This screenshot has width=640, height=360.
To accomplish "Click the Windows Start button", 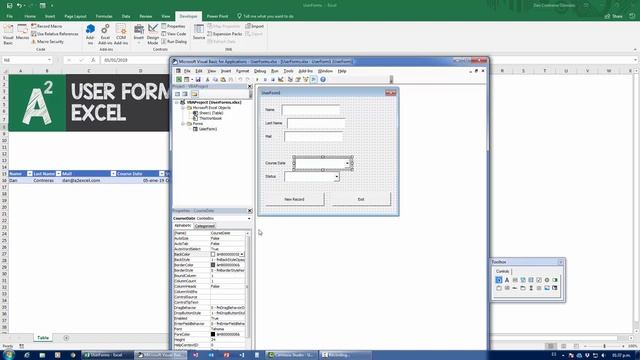I will 8,355.
